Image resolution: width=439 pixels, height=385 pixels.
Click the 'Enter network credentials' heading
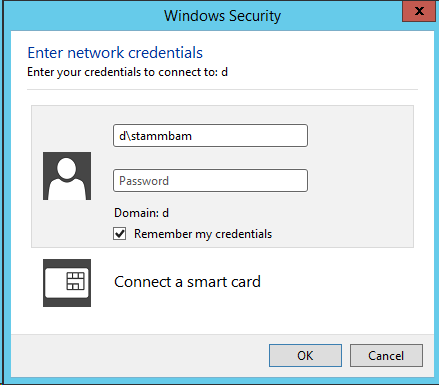[x=115, y=53]
